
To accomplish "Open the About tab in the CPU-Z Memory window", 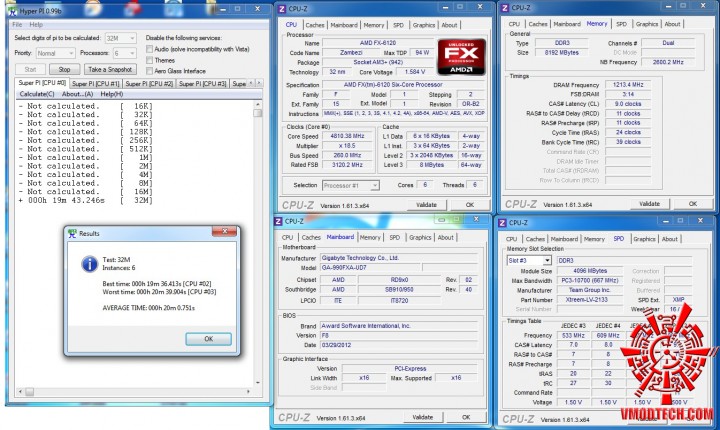I will click(672, 24).
